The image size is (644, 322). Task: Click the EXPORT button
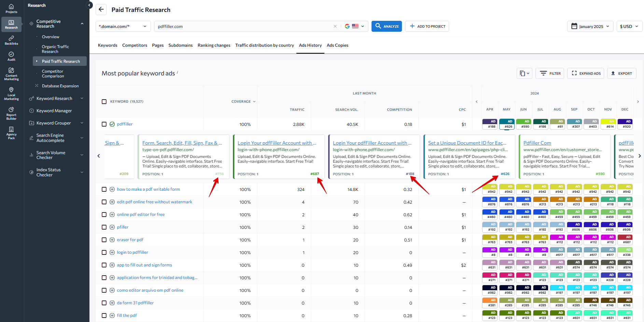tap(621, 73)
